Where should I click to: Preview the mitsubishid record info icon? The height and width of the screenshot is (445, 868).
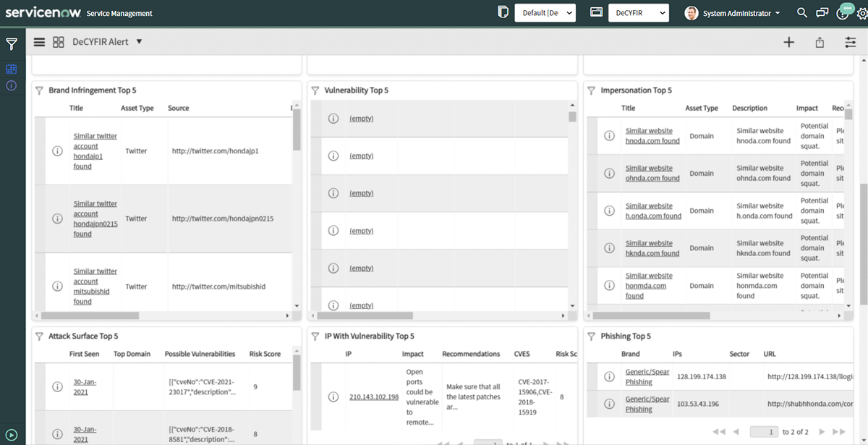point(57,287)
